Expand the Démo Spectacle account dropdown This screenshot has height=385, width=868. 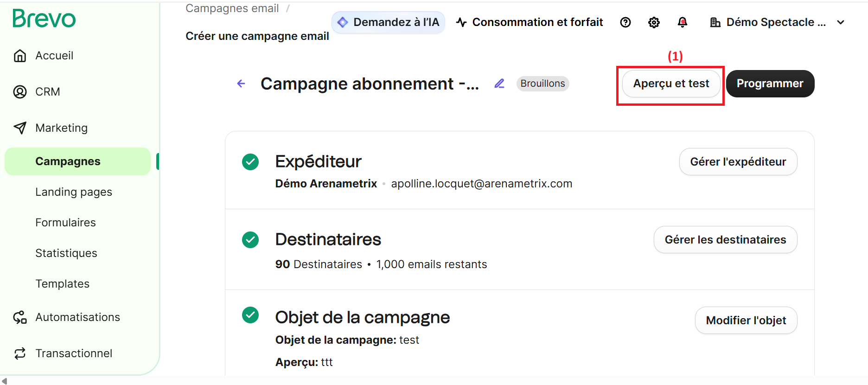841,22
